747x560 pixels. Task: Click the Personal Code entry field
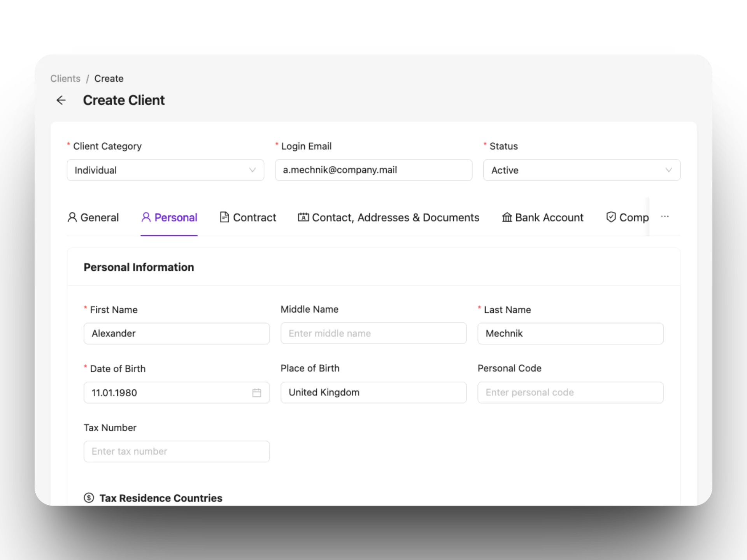(570, 392)
